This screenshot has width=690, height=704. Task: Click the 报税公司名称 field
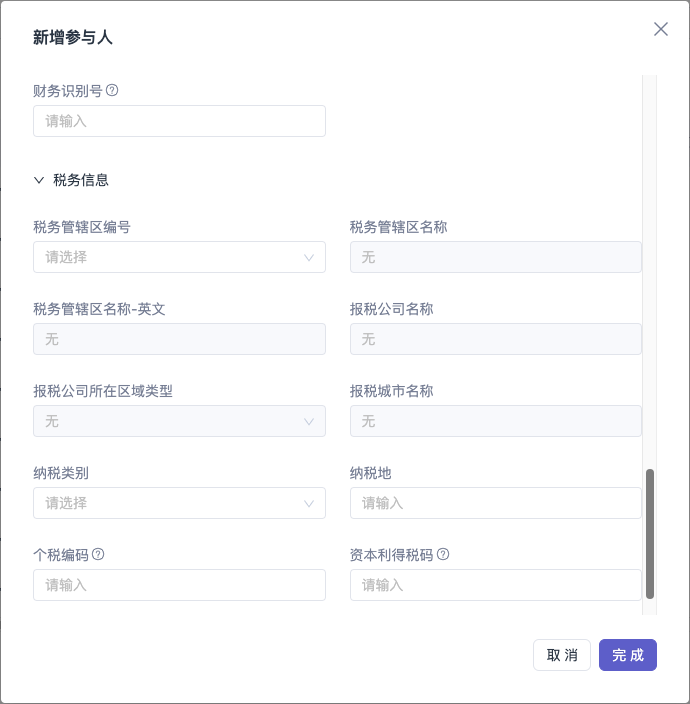tap(496, 339)
